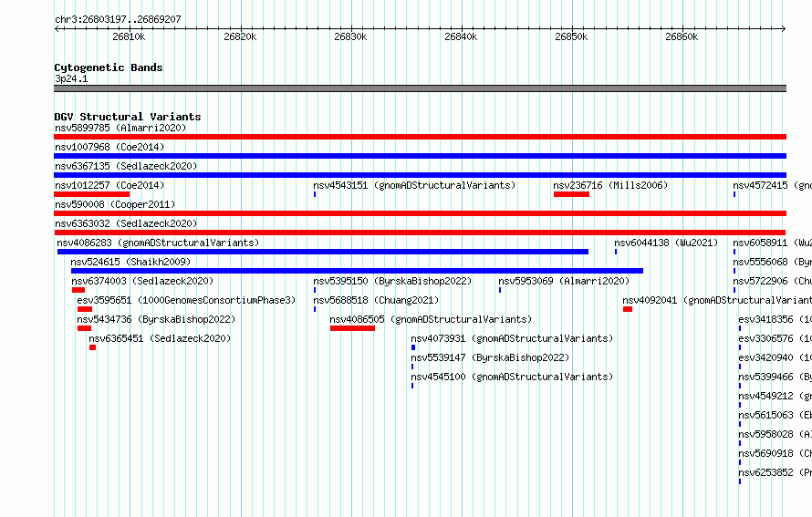The image size is (812, 517).
Task: Open nsv4545100 gnomAD variant label
Action: click(512, 377)
